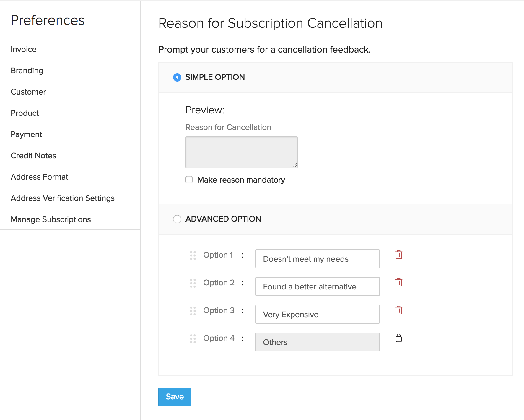The height and width of the screenshot is (420, 524).
Task: Delete Option 1 'Doesn't meet my needs'
Action: [x=398, y=255]
